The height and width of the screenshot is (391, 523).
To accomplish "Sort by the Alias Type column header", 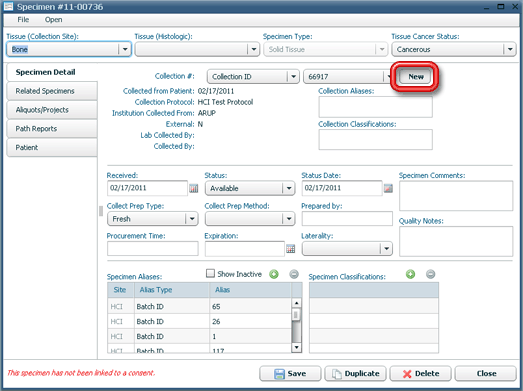I will [172, 290].
